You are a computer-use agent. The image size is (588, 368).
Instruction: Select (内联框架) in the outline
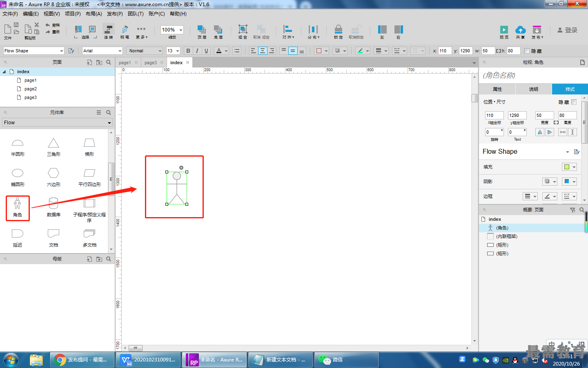click(x=507, y=236)
